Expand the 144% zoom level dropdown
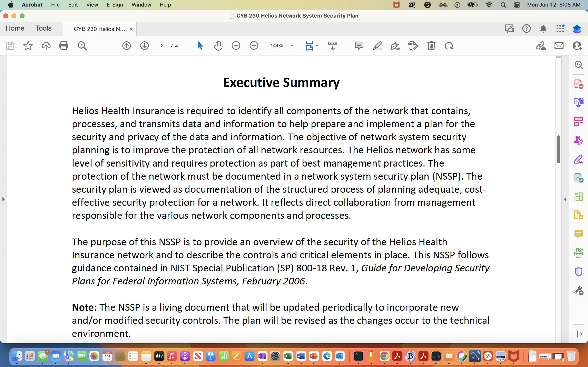The width and height of the screenshot is (588, 367). (292, 46)
